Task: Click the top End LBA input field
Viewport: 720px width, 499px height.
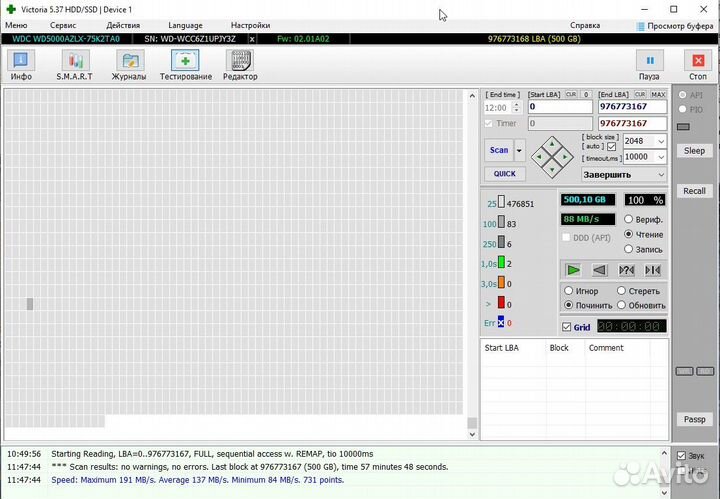Action: [632, 107]
